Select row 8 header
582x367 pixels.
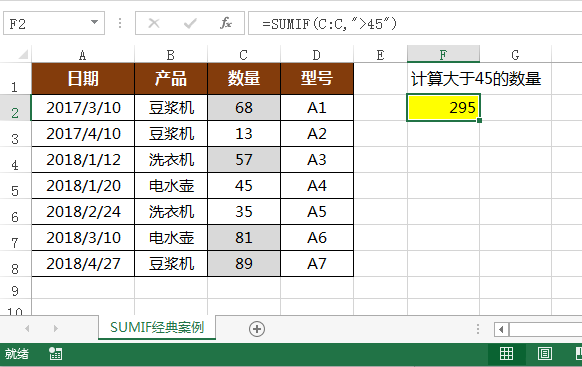pyautogui.click(x=15, y=263)
